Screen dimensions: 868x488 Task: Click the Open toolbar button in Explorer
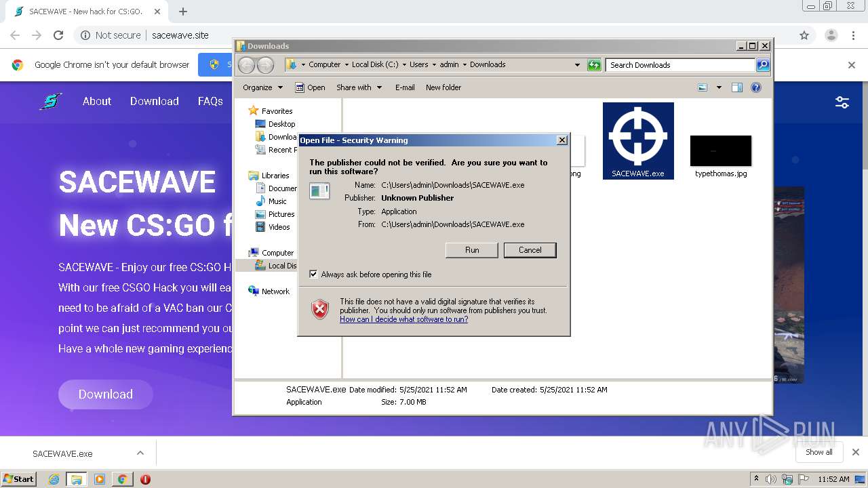tap(310, 87)
